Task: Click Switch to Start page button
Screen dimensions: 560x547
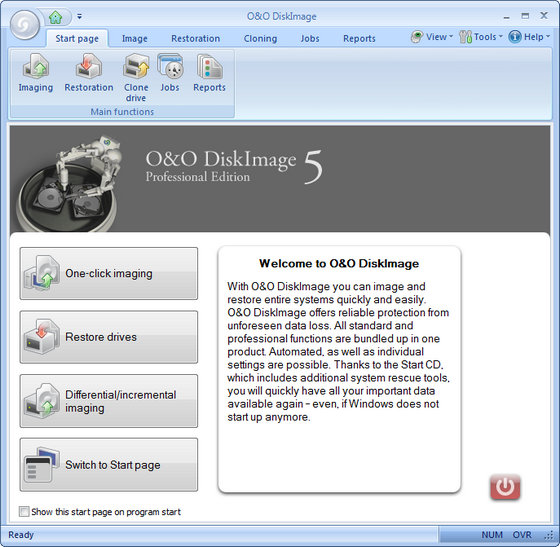Action: [x=109, y=465]
